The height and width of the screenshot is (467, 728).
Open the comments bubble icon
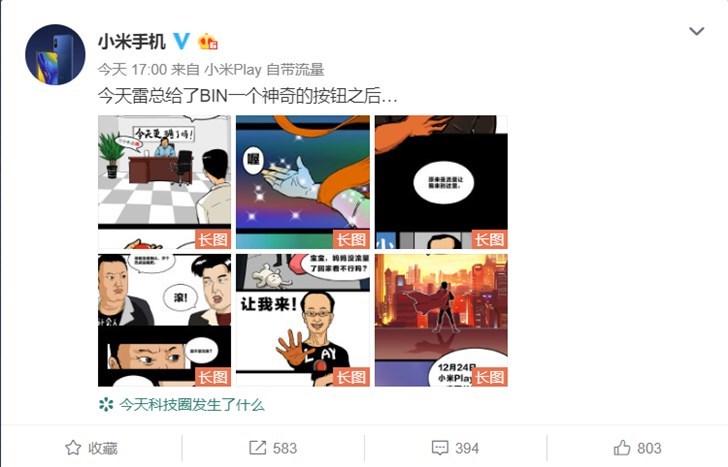pos(440,448)
